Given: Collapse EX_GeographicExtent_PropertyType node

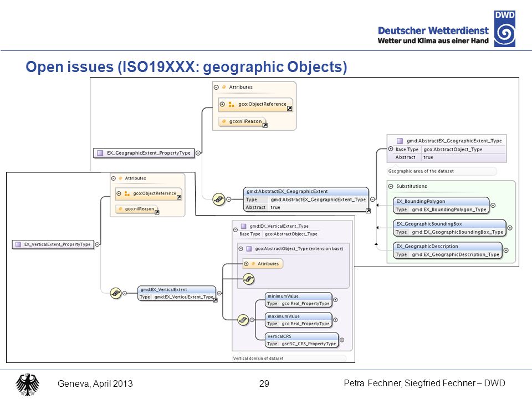Looking at the screenshot, I should click(198, 153).
